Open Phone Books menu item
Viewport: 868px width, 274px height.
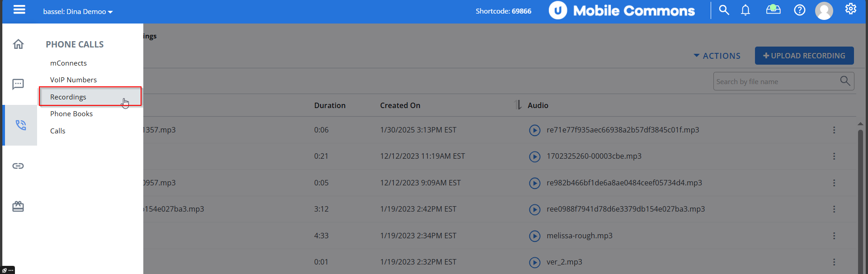[x=71, y=114]
